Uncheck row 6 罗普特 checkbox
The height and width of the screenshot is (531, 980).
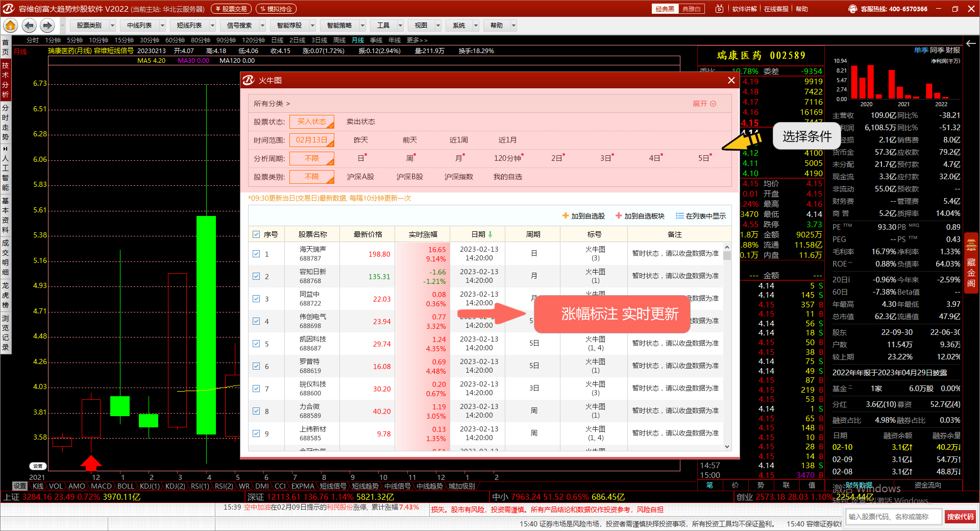(256, 366)
